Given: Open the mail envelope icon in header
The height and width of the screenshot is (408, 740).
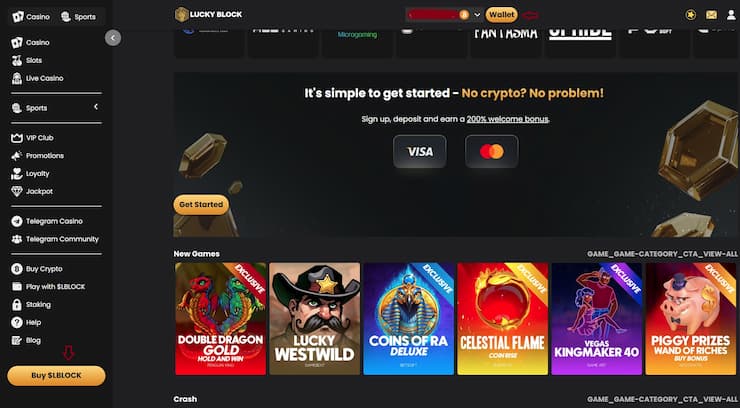Looking at the screenshot, I should tap(711, 15).
